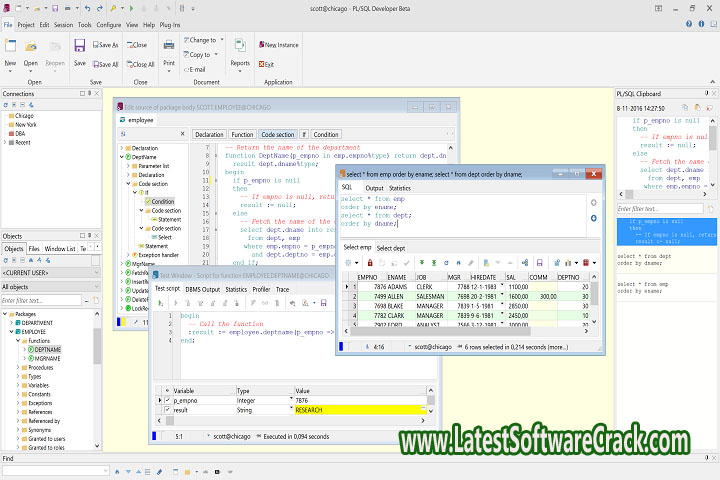Click the execute icon in Test Window toolbar
This screenshot has width=720, height=480.
pyautogui.click(x=160, y=303)
